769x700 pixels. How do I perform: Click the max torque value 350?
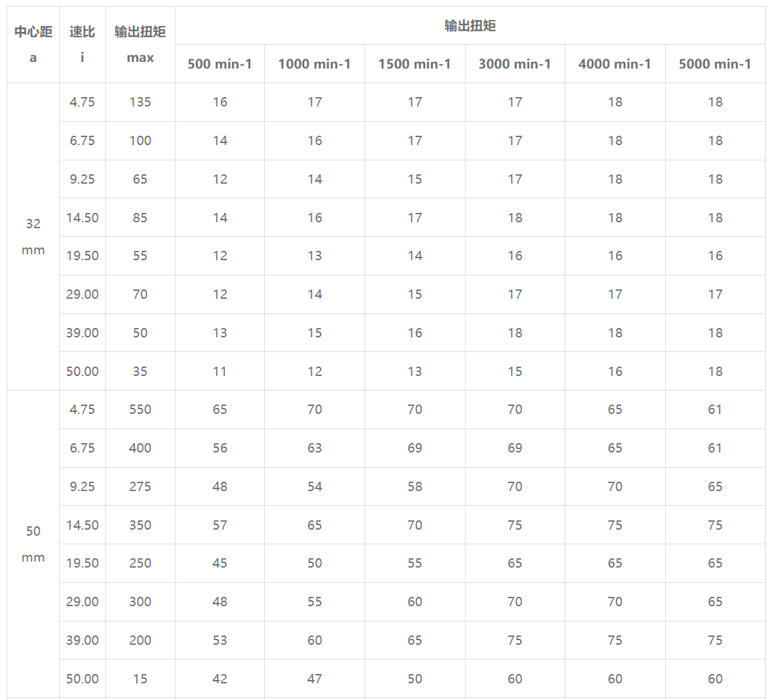pos(140,525)
